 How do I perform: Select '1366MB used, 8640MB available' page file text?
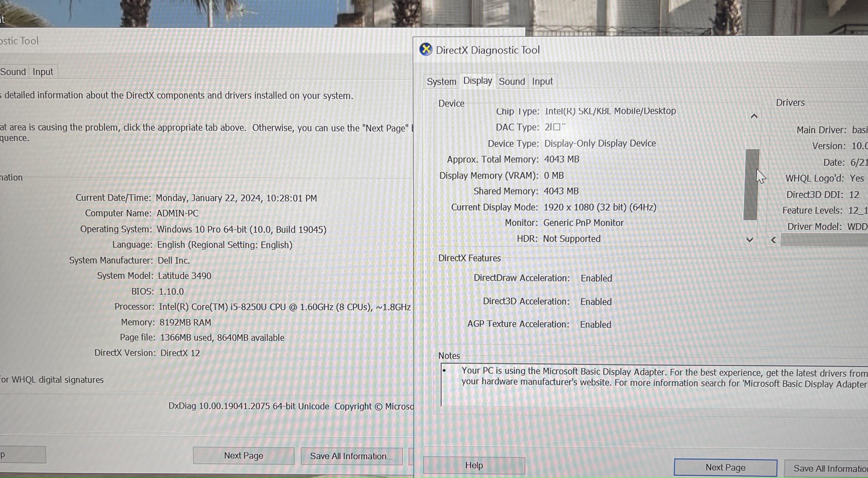(x=222, y=337)
